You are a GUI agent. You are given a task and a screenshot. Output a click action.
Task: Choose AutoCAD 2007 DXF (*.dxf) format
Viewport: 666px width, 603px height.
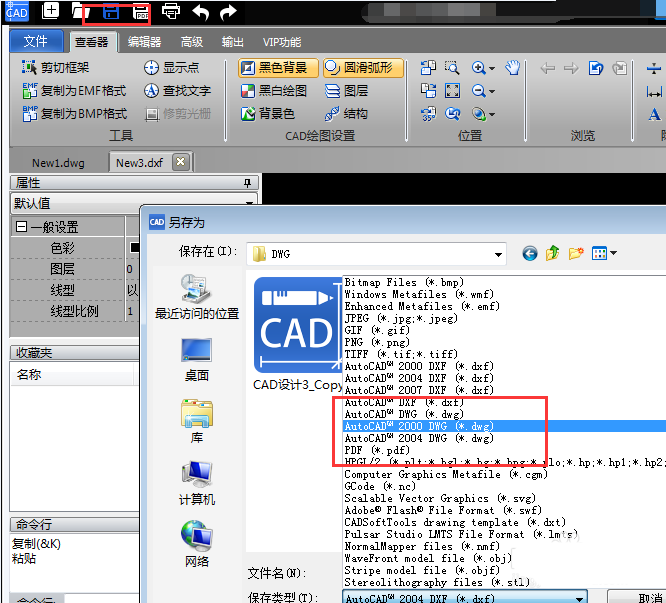click(505, 390)
